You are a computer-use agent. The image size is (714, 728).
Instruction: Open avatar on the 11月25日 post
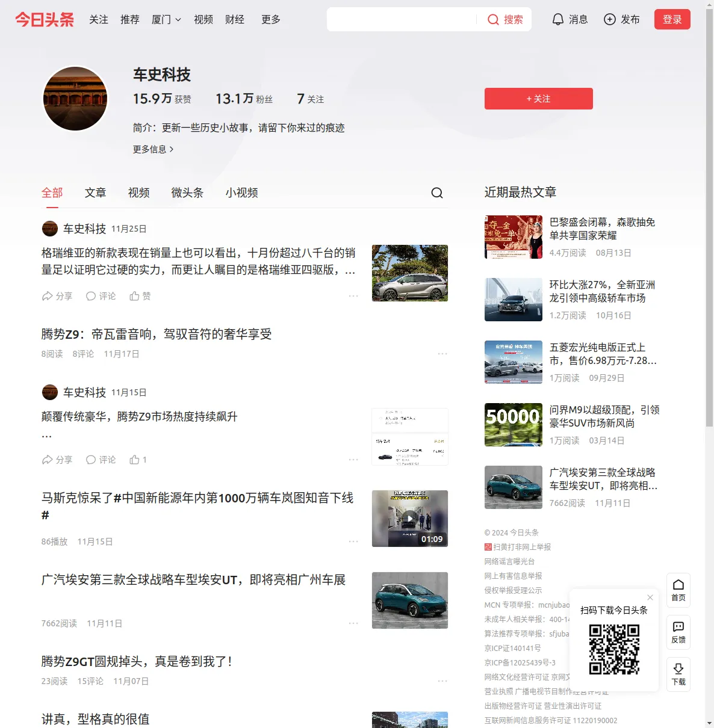click(x=50, y=229)
